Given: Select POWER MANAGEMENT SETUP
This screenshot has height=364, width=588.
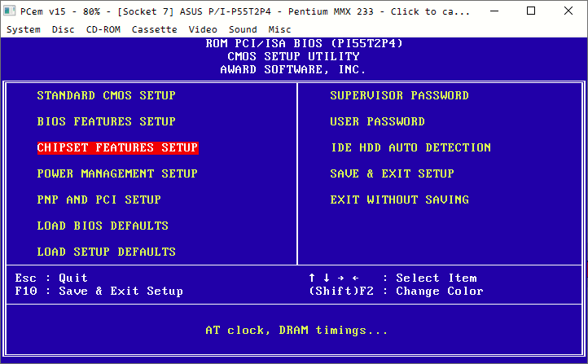Looking at the screenshot, I should (117, 173).
